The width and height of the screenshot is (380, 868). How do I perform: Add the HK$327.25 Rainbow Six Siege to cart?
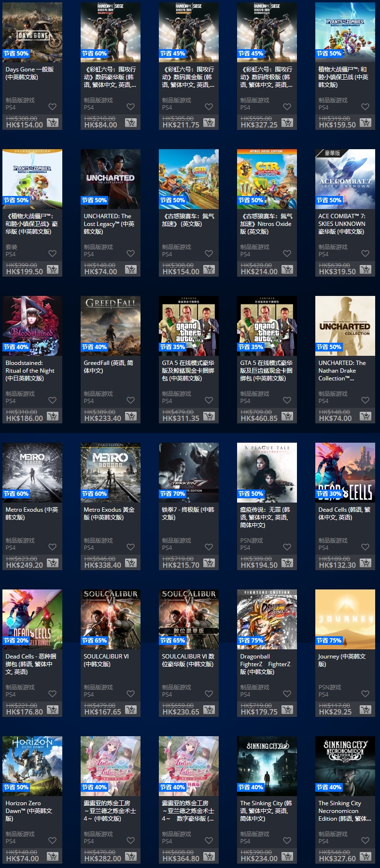point(287,123)
